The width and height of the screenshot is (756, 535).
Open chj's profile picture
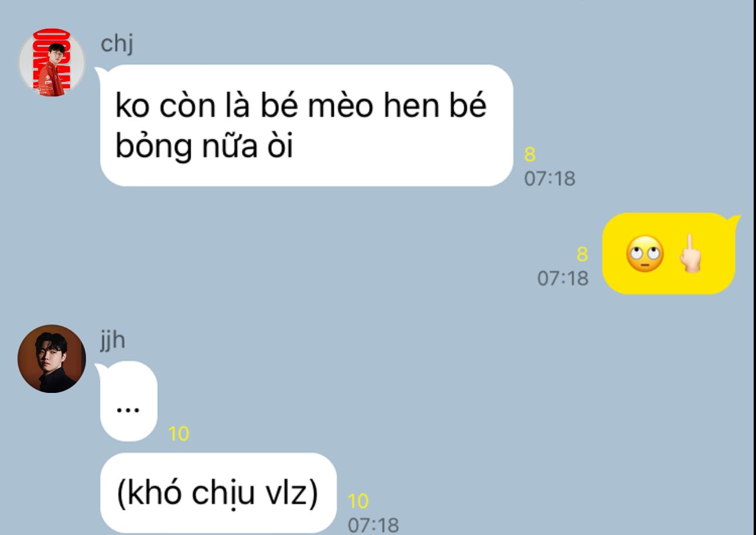pyautogui.click(x=52, y=62)
